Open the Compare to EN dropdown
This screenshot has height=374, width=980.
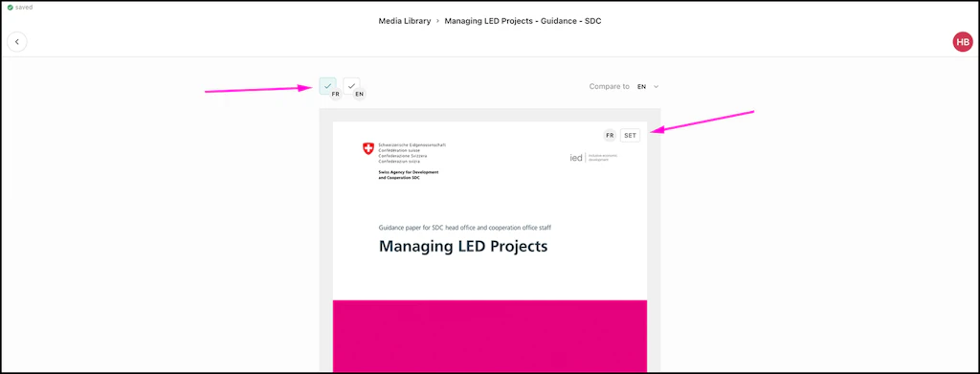tap(648, 87)
